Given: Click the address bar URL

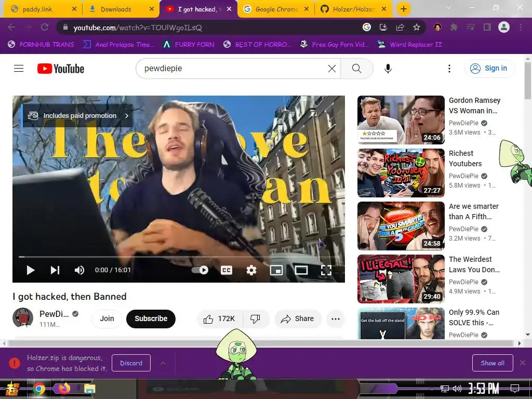Looking at the screenshot, I should [x=137, y=28].
